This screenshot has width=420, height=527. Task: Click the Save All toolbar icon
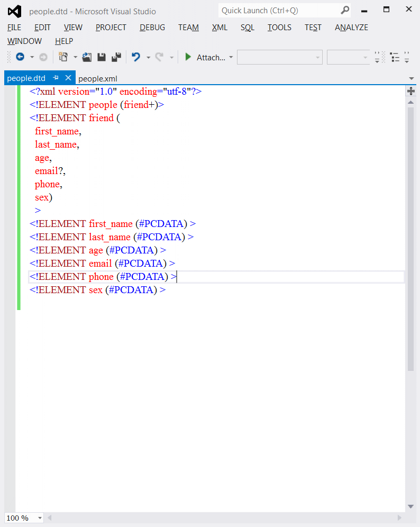click(x=116, y=57)
